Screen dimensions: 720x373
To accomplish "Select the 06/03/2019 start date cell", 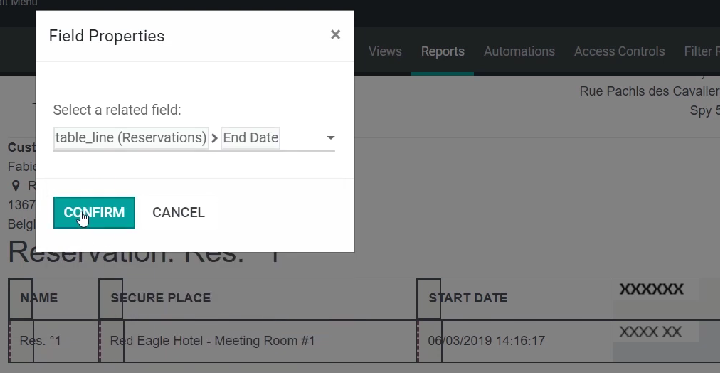I will click(x=486, y=341).
